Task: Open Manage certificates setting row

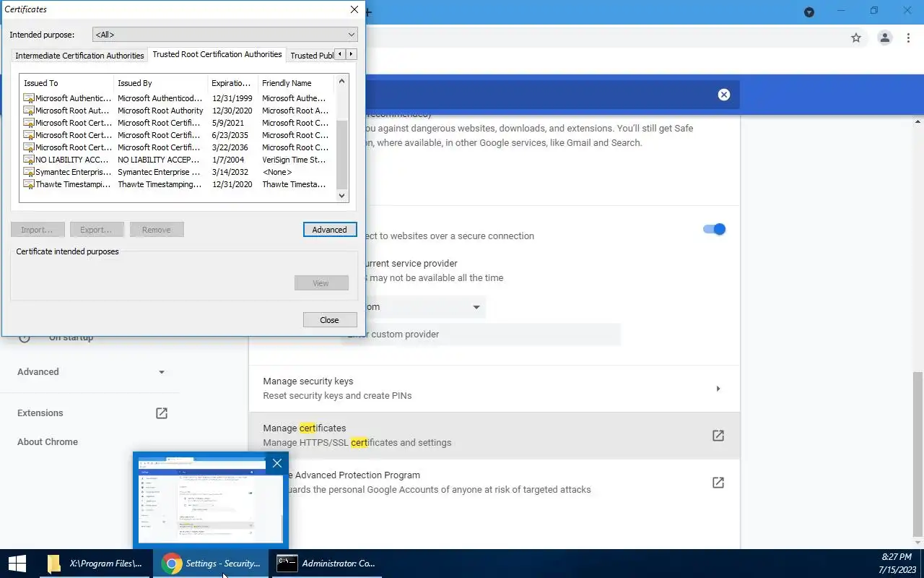Action: (x=494, y=436)
